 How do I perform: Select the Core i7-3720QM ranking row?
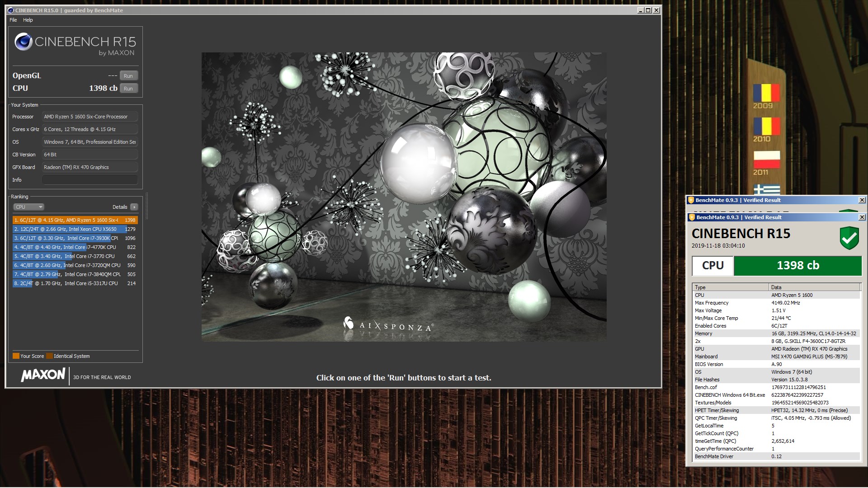pos(75,265)
